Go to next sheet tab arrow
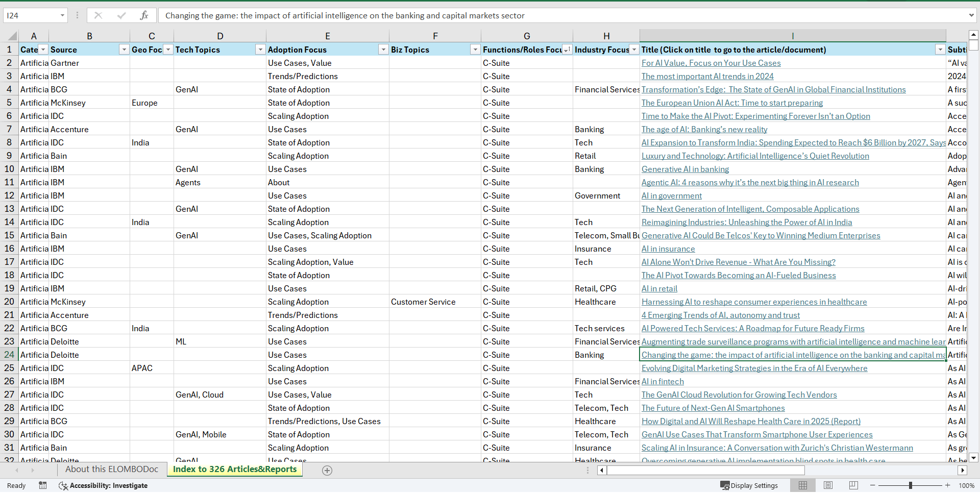Image resolution: width=980 pixels, height=493 pixels. tap(33, 470)
